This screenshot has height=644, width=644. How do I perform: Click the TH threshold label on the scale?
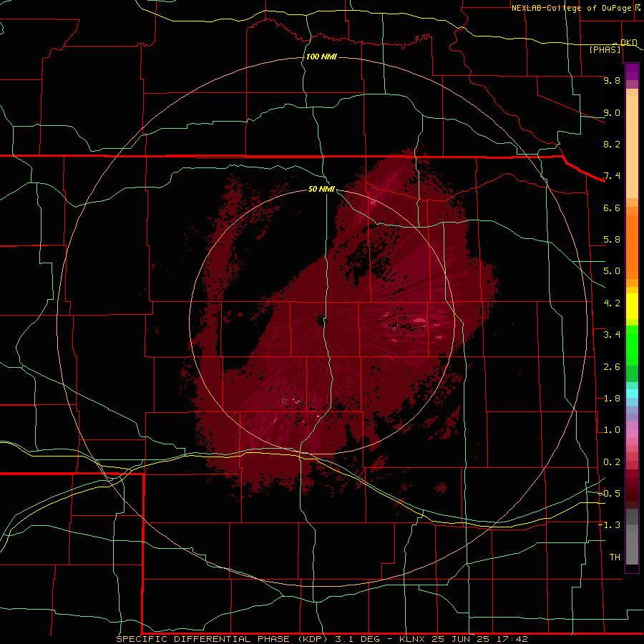615,557
